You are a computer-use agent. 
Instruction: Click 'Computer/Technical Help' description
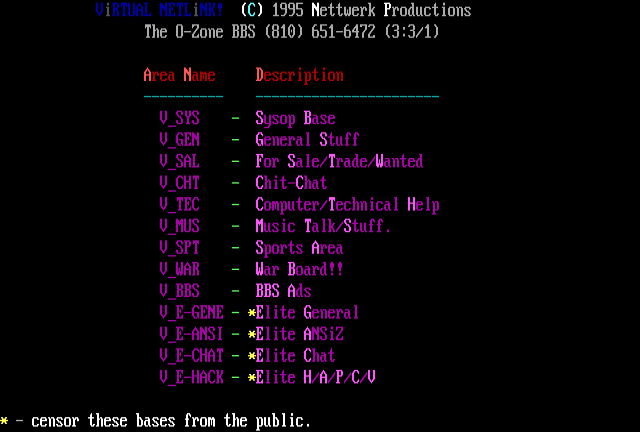click(347, 205)
